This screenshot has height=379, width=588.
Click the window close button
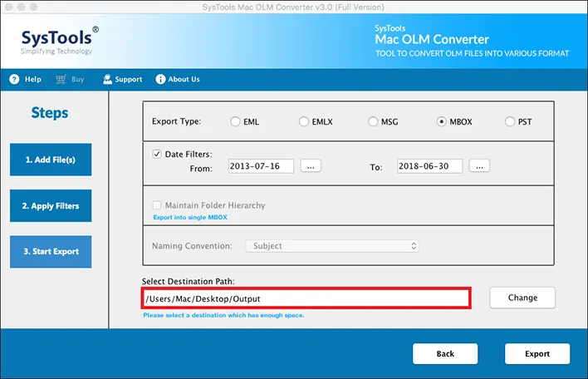9,7
